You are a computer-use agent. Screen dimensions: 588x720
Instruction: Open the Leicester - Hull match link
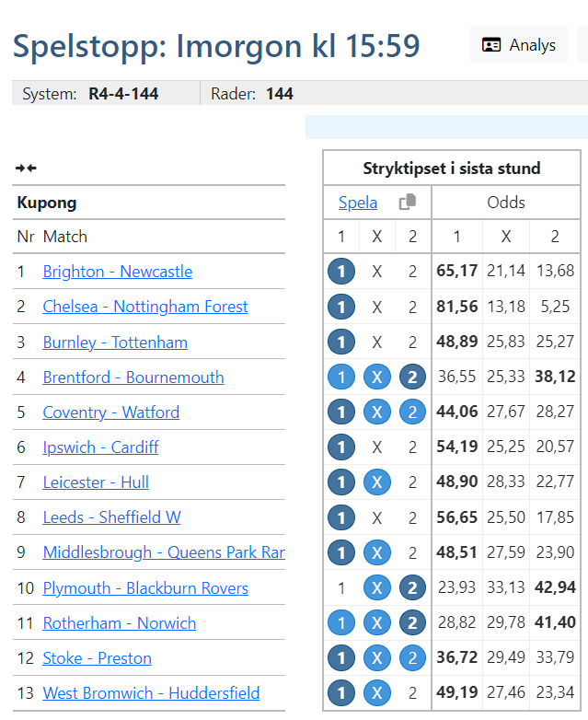pyautogui.click(x=96, y=482)
